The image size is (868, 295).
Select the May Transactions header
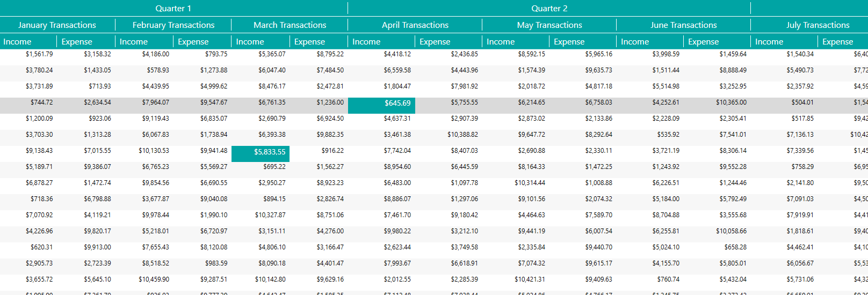[x=549, y=25]
